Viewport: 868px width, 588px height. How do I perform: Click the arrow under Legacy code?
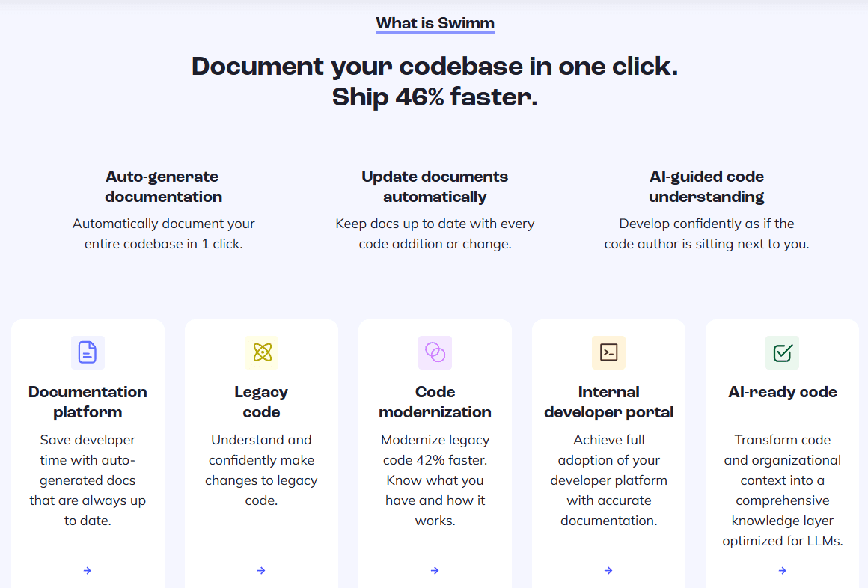click(x=261, y=570)
